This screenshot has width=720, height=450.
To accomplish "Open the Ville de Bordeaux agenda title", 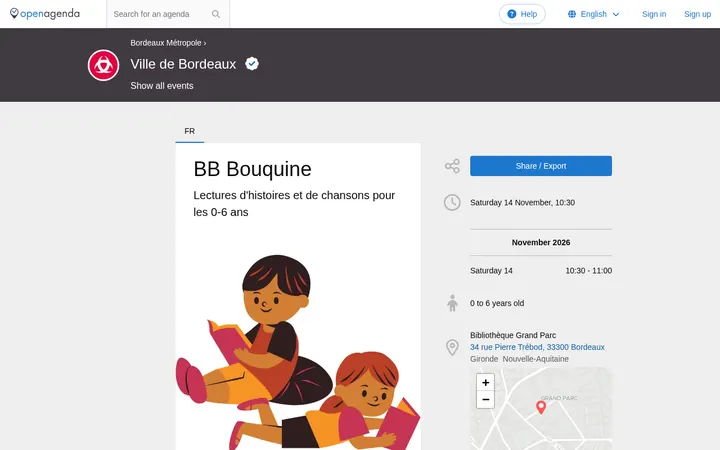I will click(183, 64).
